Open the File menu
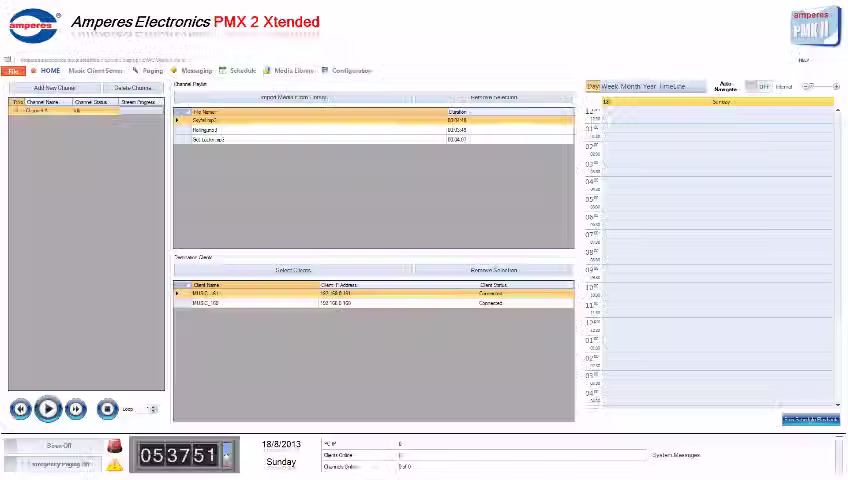The height and width of the screenshot is (480, 848). click(14, 71)
